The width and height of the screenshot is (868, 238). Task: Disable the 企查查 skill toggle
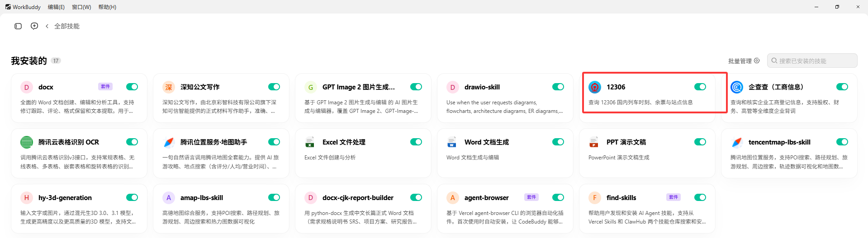coord(842,87)
